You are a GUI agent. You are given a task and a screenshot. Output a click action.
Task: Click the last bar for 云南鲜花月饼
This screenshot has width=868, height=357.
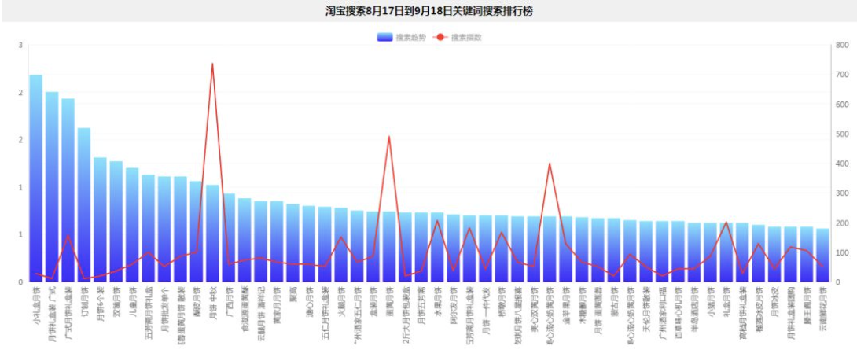coord(822,255)
